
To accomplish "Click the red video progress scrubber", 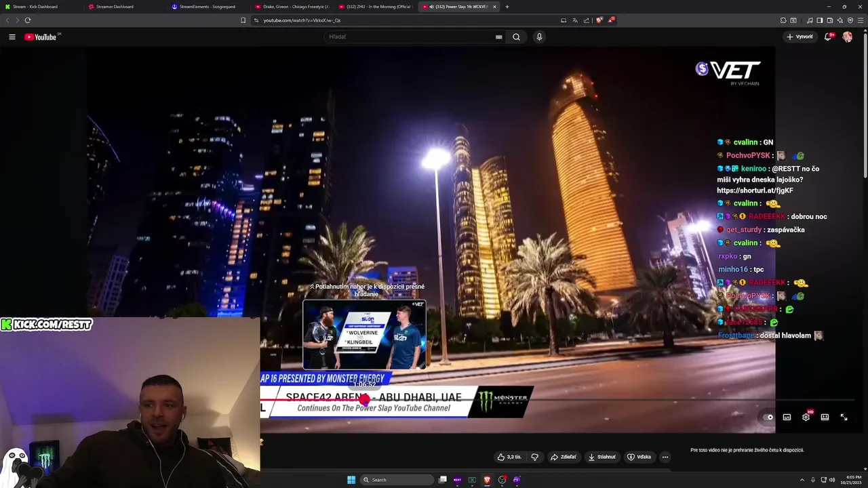I will pyautogui.click(x=365, y=399).
